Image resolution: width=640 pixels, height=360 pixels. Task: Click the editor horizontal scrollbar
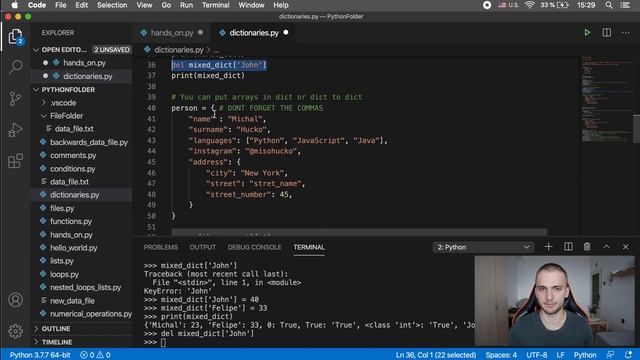coord(359,232)
